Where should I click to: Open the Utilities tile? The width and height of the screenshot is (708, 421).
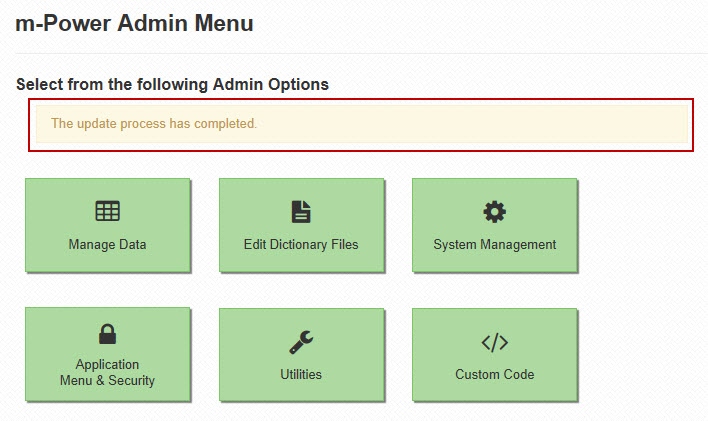click(301, 355)
